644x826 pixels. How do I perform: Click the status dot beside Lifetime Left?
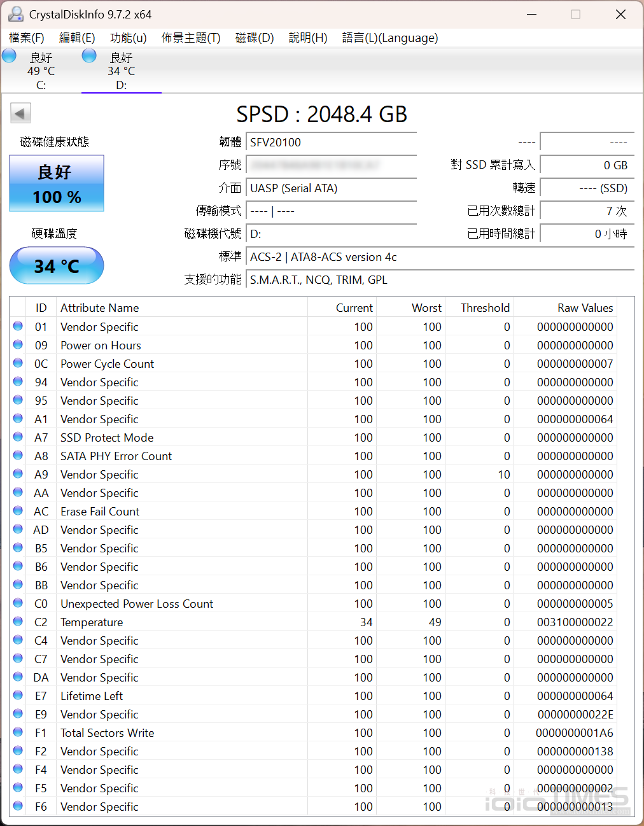click(x=17, y=695)
